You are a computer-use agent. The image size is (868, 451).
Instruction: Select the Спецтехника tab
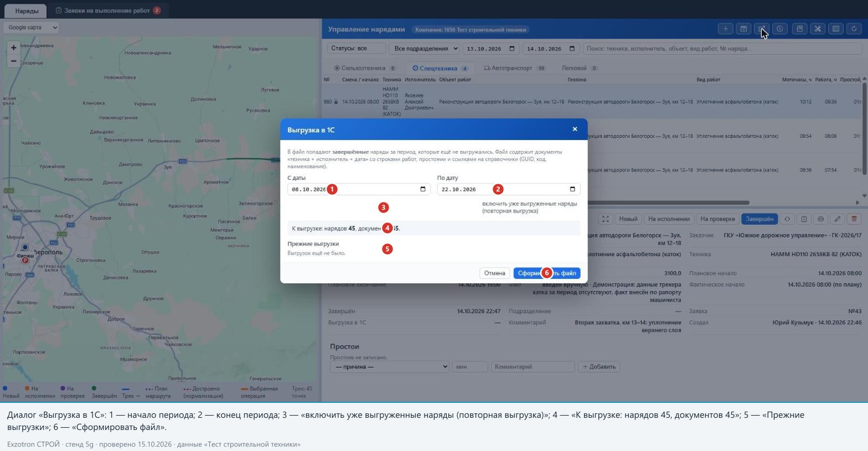[441, 68]
